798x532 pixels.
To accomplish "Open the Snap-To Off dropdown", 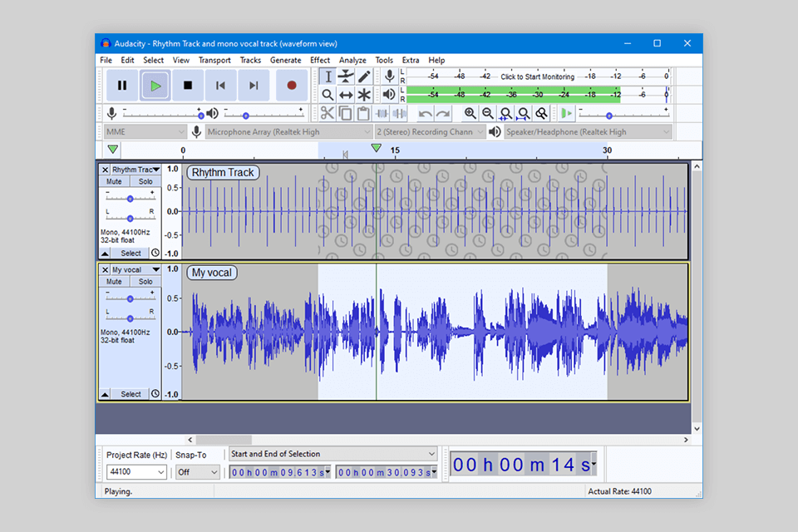I will pos(198,472).
